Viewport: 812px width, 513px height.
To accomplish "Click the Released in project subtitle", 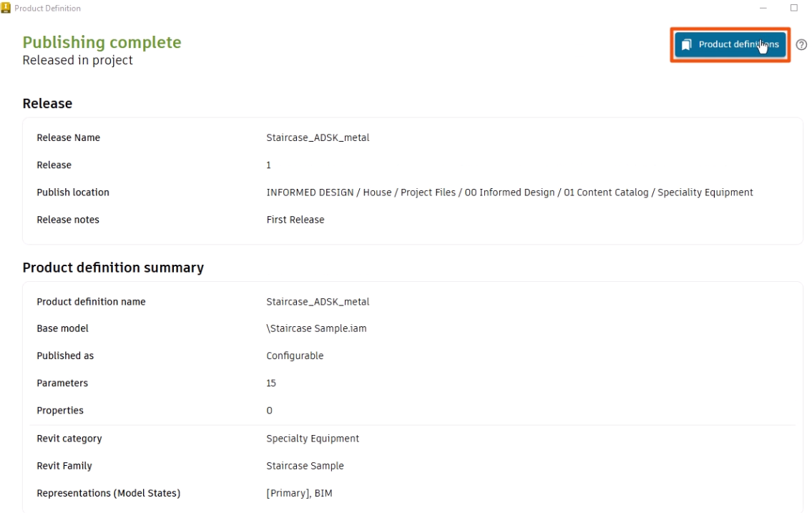I will [77, 61].
